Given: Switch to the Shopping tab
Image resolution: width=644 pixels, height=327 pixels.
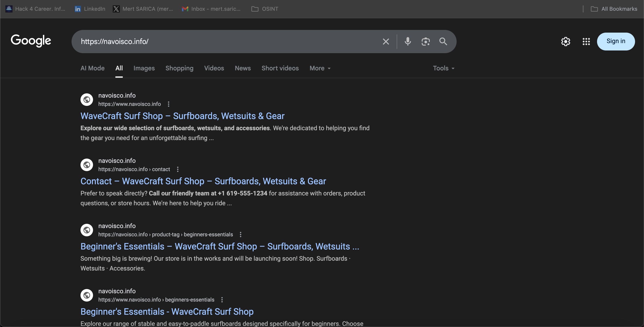Looking at the screenshot, I should tap(180, 68).
